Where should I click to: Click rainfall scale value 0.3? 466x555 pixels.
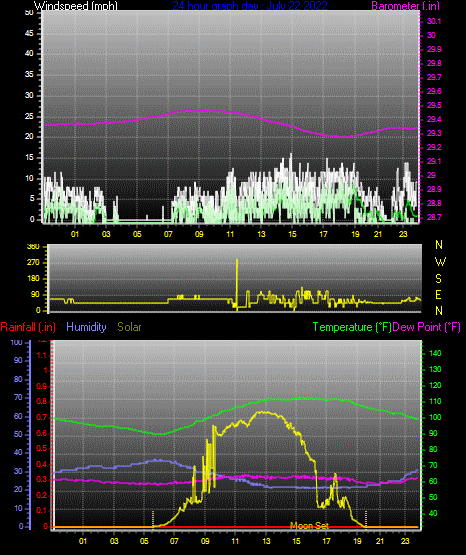click(x=42, y=480)
